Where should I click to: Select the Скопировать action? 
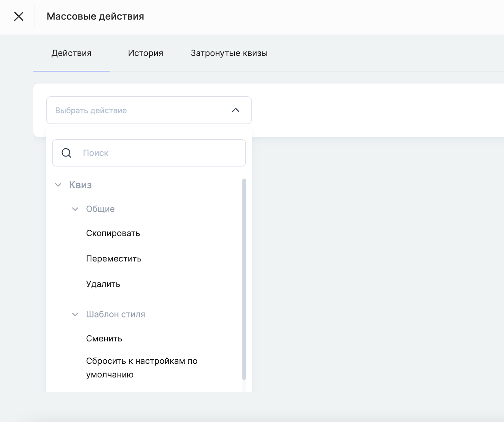click(x=113, y=233)
